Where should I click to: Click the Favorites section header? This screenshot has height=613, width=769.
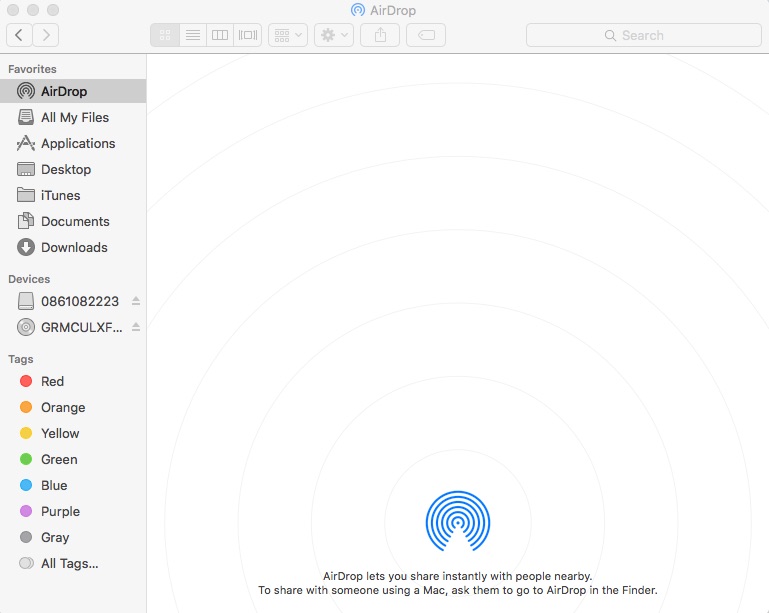32,69
